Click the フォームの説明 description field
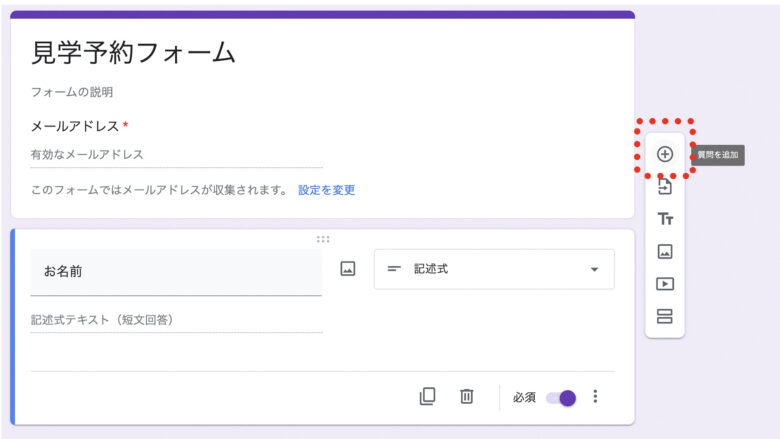 [72, 92]
